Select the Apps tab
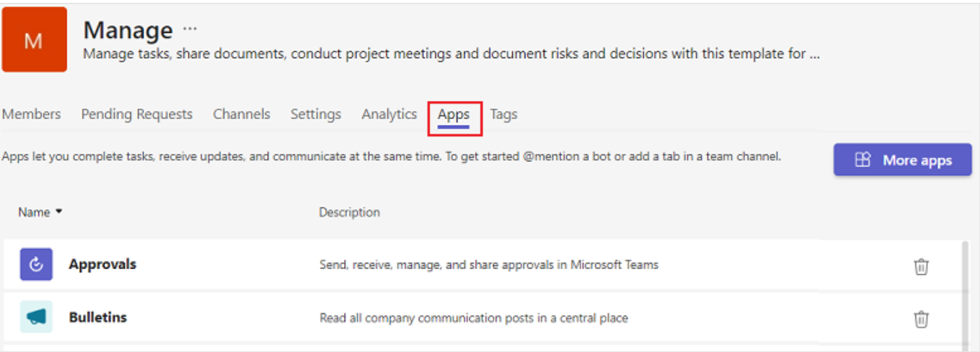Screen dimensions: 980x352 tap(454, 114)
